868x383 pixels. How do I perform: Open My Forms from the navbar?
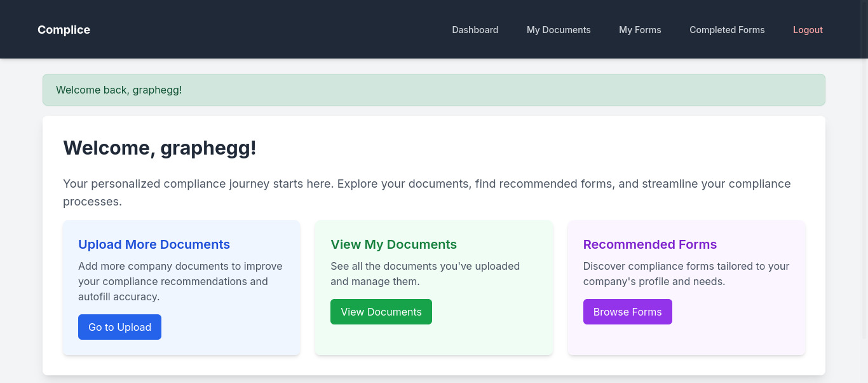pos(640,30)
